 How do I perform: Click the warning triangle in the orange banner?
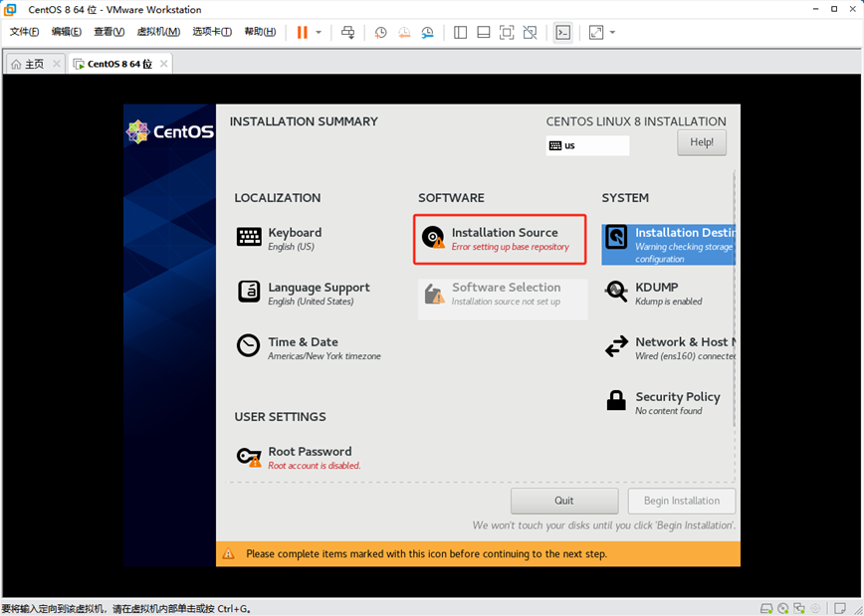[228, 553]
